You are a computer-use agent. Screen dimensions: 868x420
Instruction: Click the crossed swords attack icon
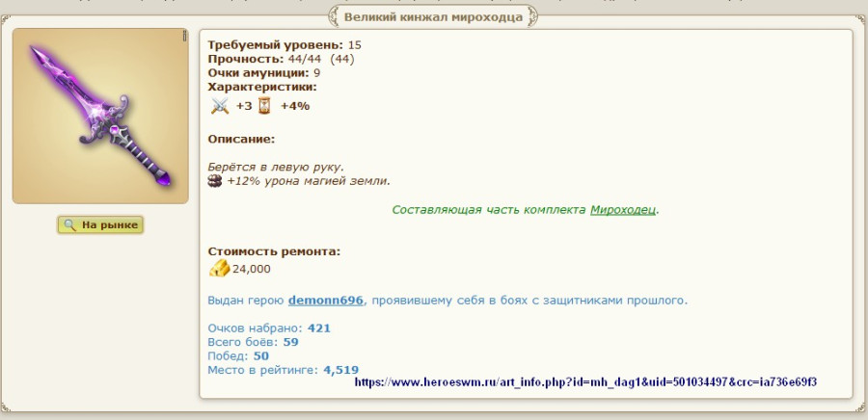(x=221, y=106)
